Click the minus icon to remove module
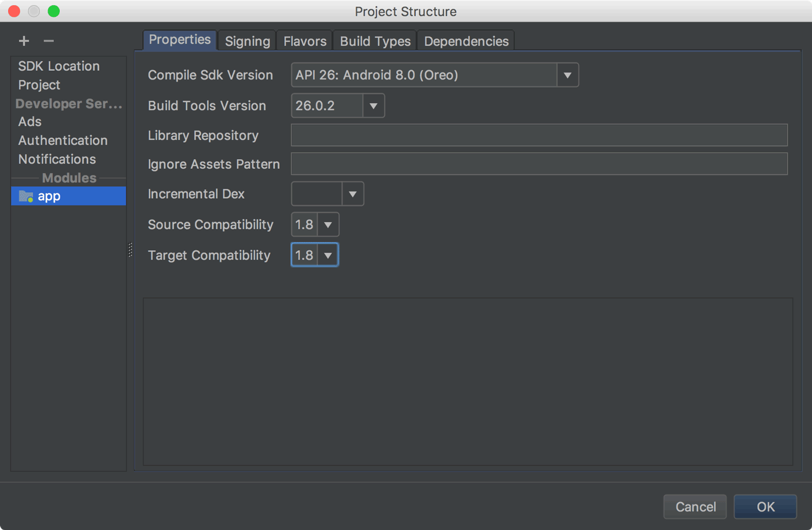The height and width of the screenshot is (530, 812). point(49,41)
